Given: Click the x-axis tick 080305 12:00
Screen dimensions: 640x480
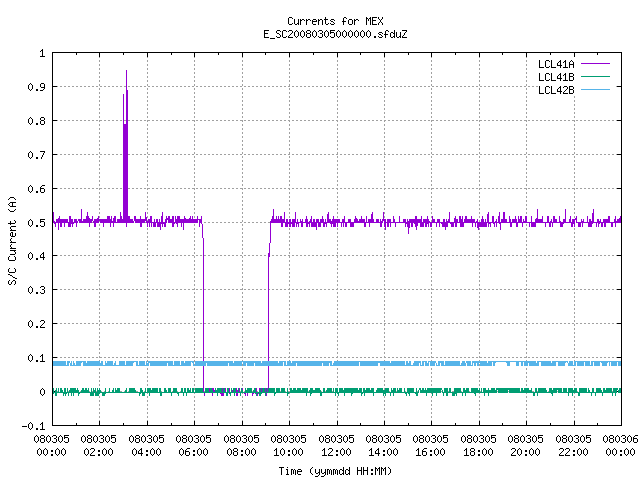Looking at the screenshot, I should coord(336,445).
